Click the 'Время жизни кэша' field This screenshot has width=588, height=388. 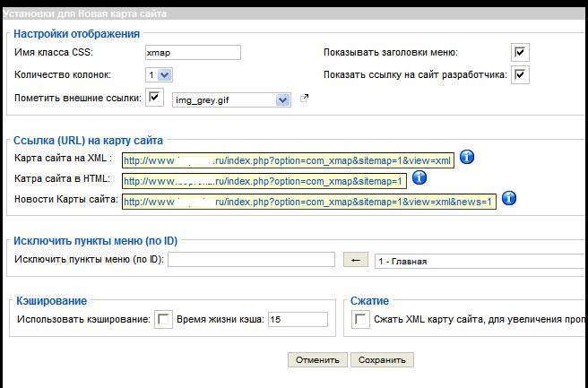click(x=298, y=320)
